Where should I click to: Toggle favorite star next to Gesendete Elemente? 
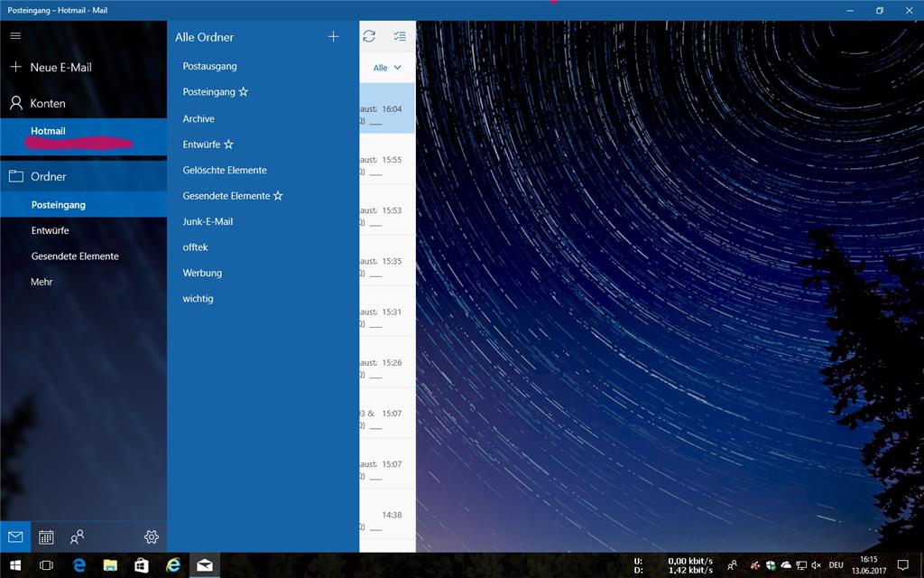(x=278, y=196)
